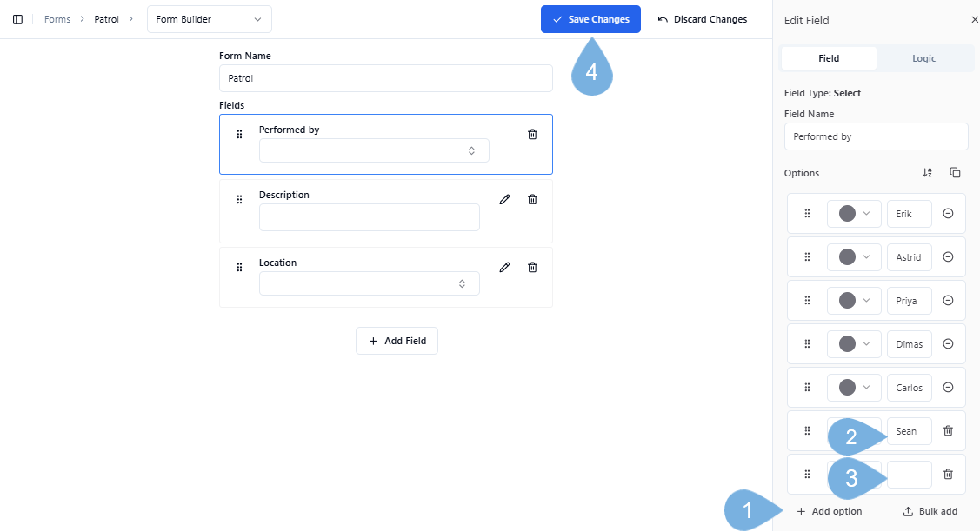The image size is (980, 532).
Task: Open color dropdown for Astrid option
Action: [x=854, y=257]
